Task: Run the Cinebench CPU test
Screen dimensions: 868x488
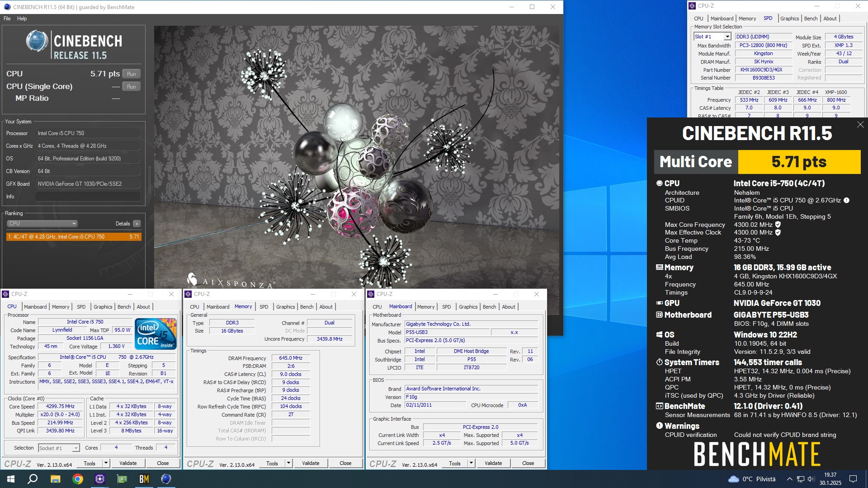Action: (132, 74)
